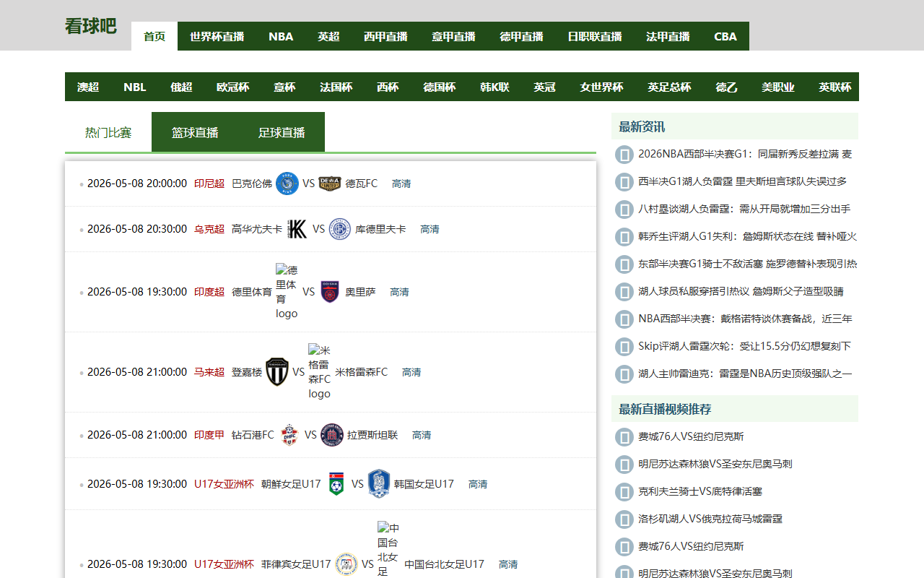Screen dimensions: 924x578
Task: Select 英足总杯 in league bar
Action: click(669, 87)
